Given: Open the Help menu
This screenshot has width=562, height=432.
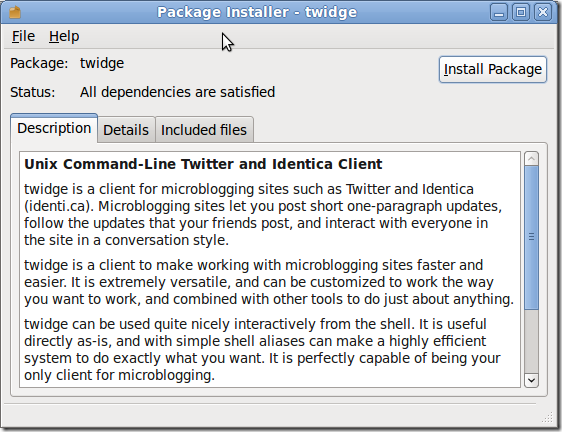Looking at the screenshot, I should (64, 36).
